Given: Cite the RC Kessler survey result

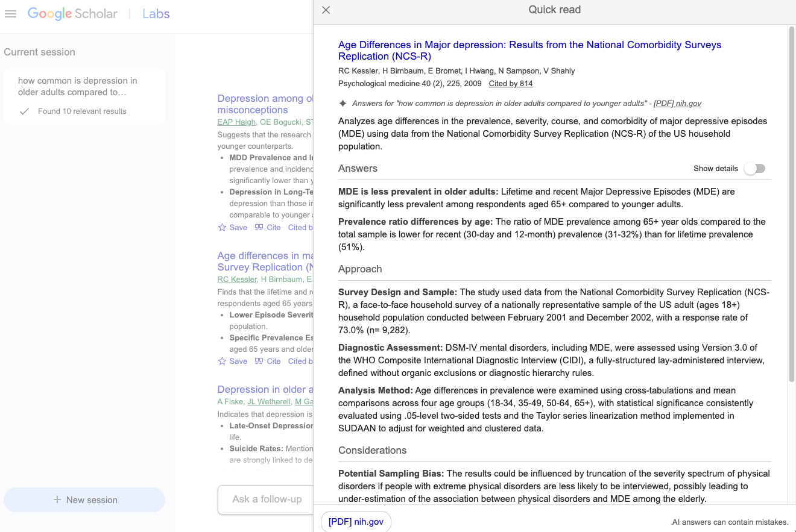Looking at the screenshot, I should 268,361.
